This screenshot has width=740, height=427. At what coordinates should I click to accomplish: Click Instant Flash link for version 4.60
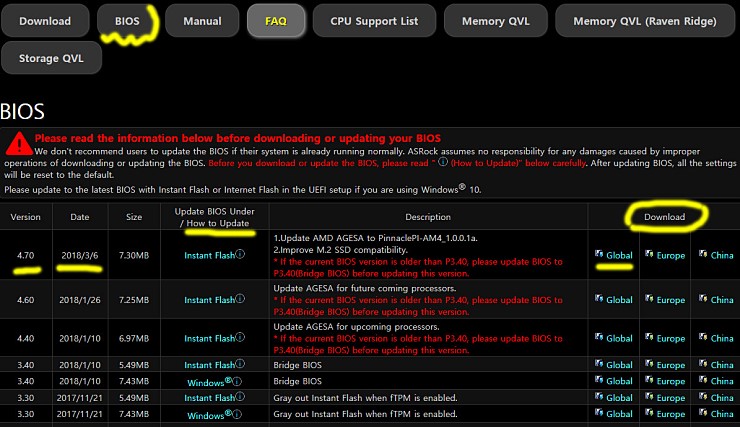coord(209,300)
